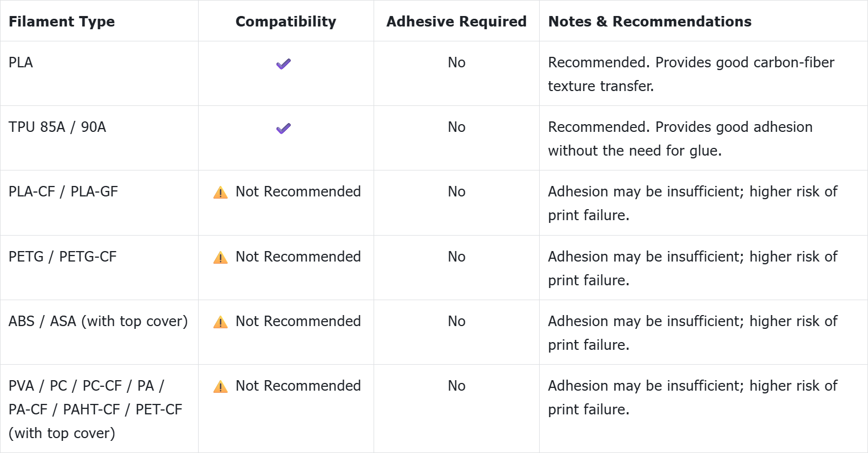The image size is (868, 453).
Task: Click Not Recommended text in ABS / ASA row
Action: (298, 321)
